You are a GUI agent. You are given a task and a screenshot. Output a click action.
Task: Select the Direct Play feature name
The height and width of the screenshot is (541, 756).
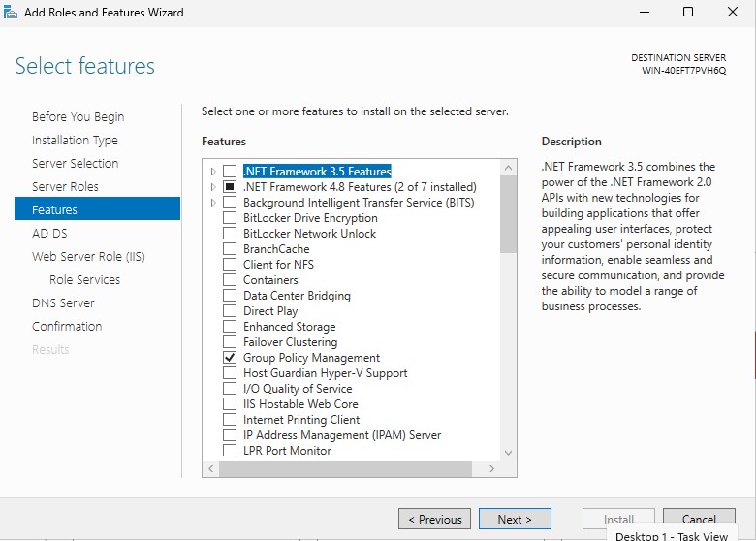coord(270,311)
